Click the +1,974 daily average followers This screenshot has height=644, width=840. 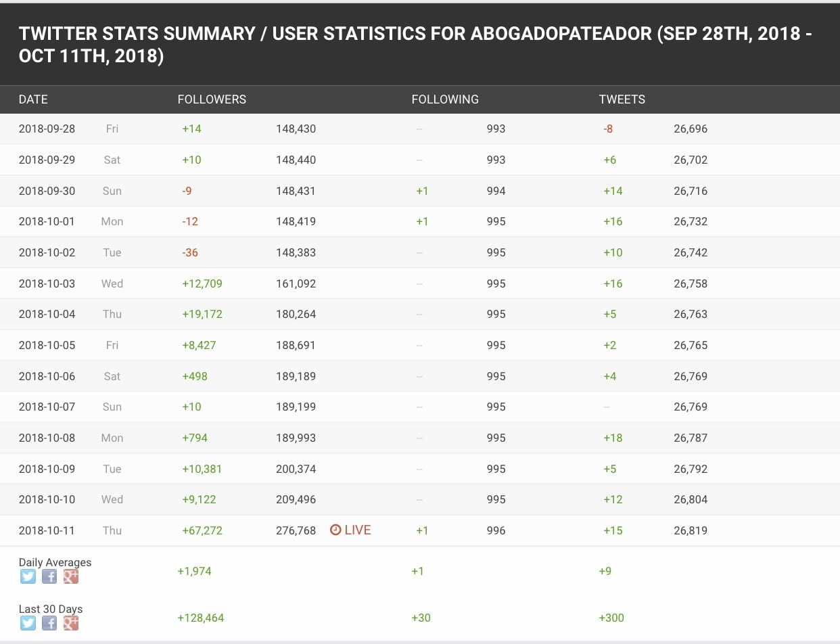195,571
